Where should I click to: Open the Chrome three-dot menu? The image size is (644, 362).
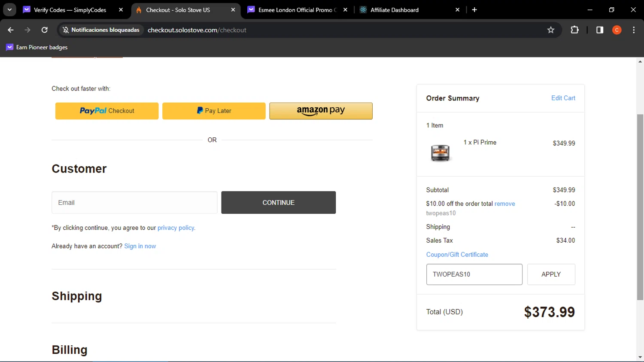(634, 30)
